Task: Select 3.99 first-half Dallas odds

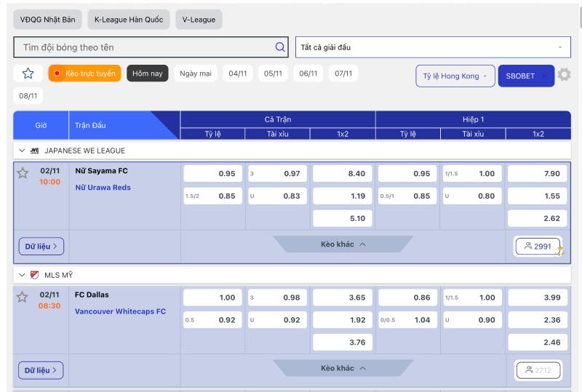Action: click(x=537, y=297)
